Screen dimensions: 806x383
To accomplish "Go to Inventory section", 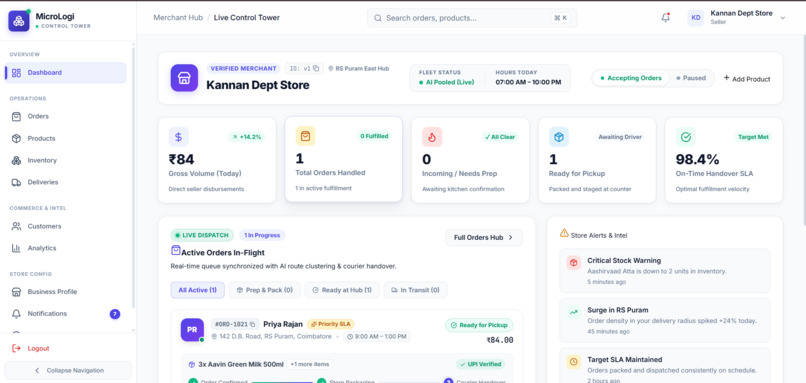I will click(65, 160).
